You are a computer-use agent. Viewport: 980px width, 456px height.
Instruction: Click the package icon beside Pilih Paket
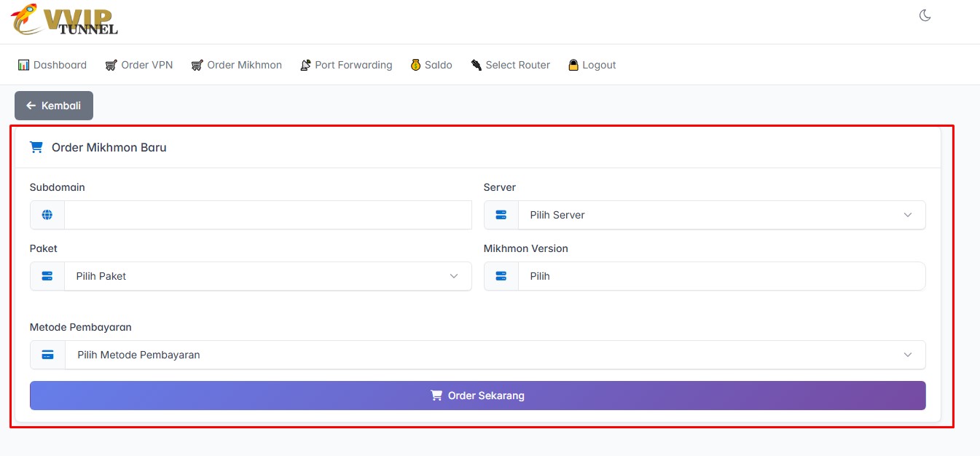tap(47, 276)
